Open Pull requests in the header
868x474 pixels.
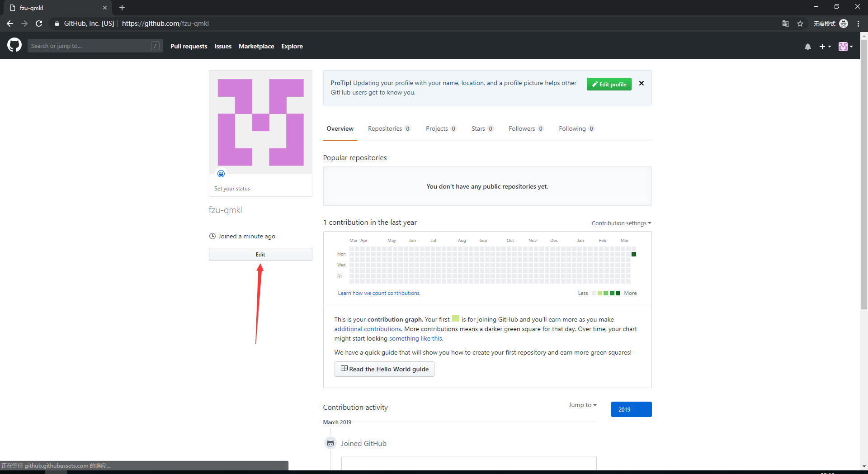click(x=189, y=46)
